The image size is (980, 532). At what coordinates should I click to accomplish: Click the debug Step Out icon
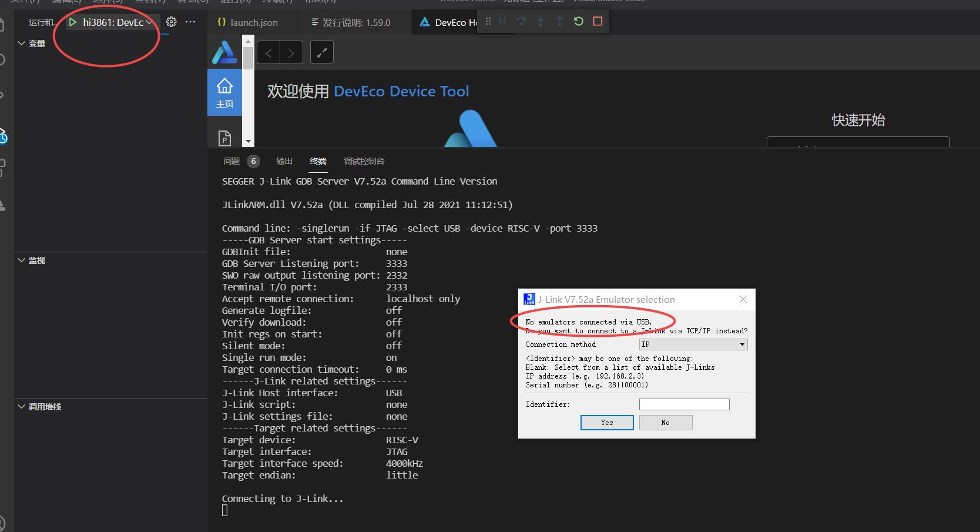pos(559,21)
